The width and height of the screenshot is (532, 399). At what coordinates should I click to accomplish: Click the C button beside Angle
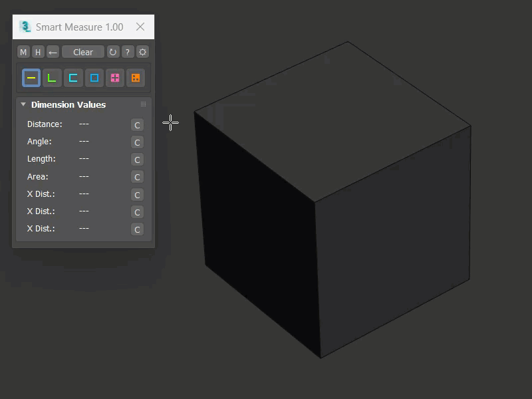pyautogui.click(x=137, y=142)
